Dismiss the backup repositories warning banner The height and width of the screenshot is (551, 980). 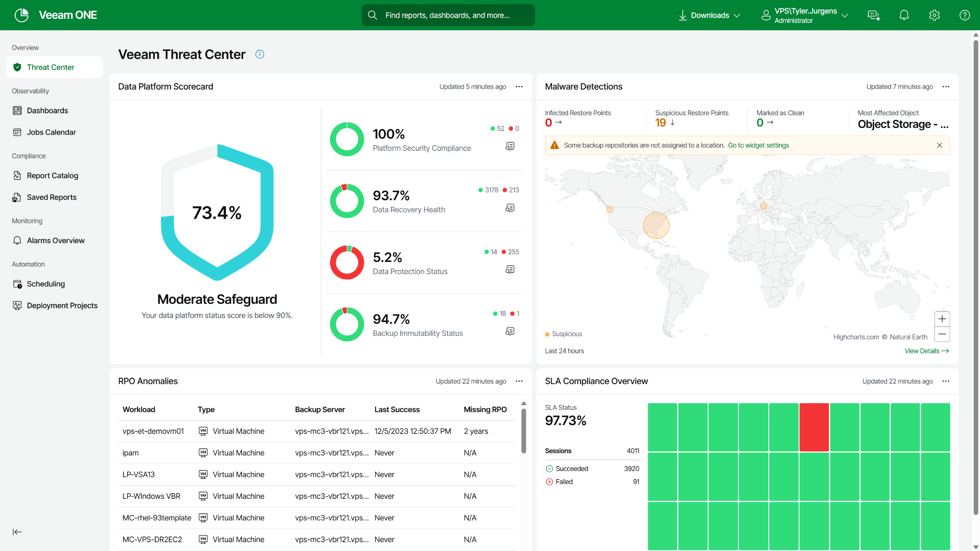pos(939,145)
